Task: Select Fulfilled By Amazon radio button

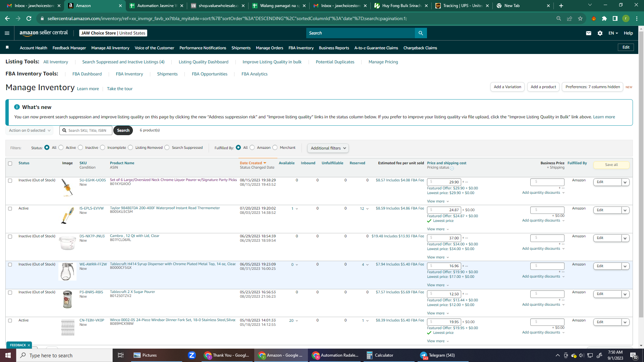Action: (x=252, y=147)
